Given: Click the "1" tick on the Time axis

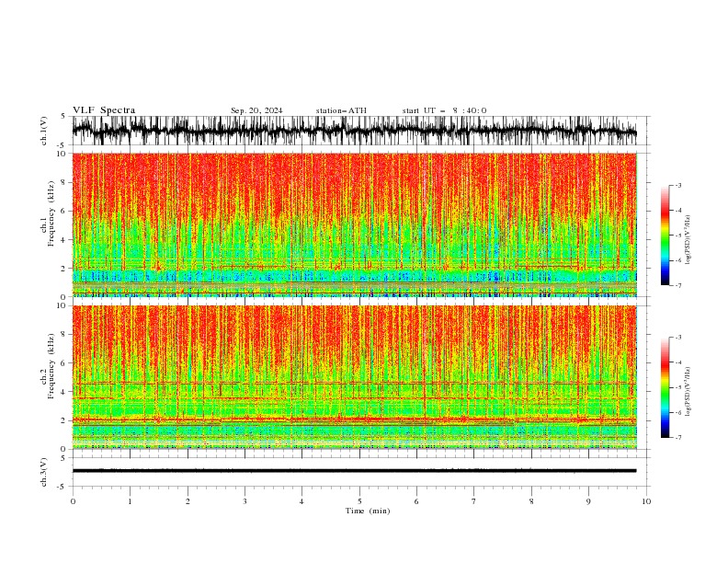Looking at the screenshot, I should 130,501.
